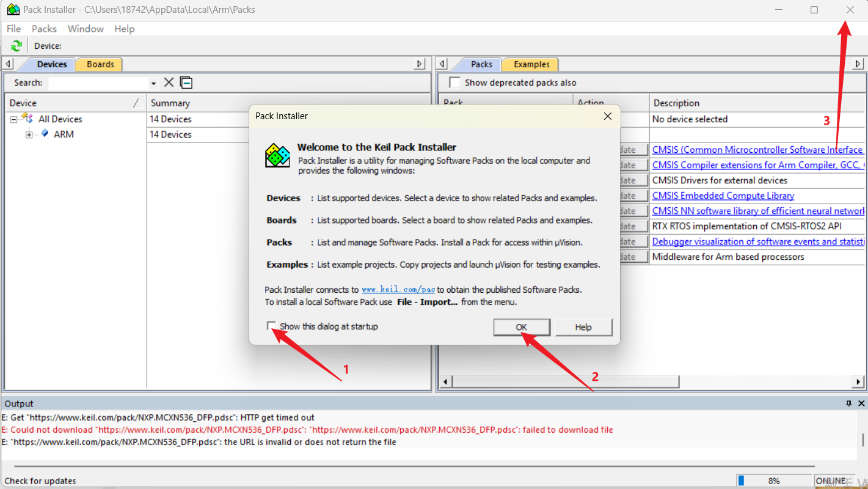Click the Summary column header
868x489 pixels.
pyautogui.click(x=289, y=103)
